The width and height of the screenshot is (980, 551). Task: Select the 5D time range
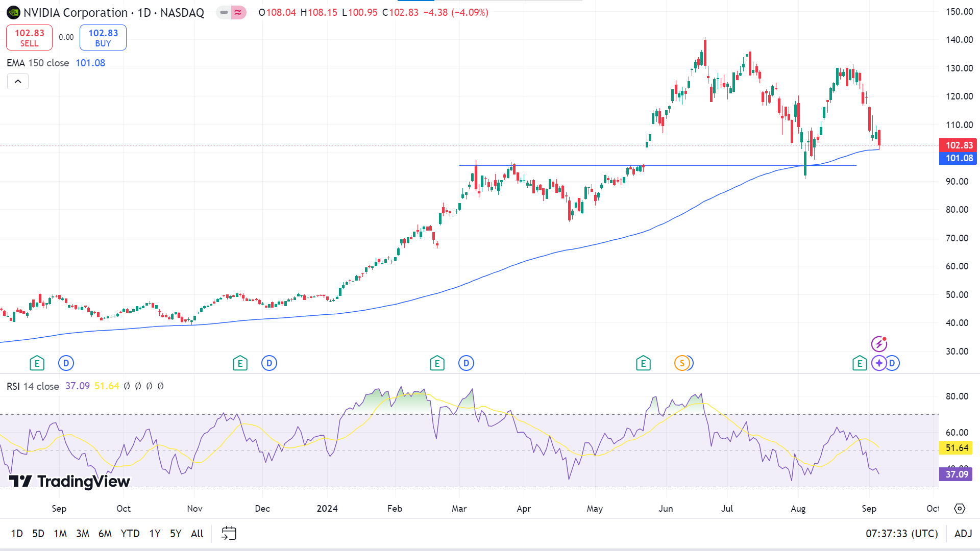click(38, 534)
